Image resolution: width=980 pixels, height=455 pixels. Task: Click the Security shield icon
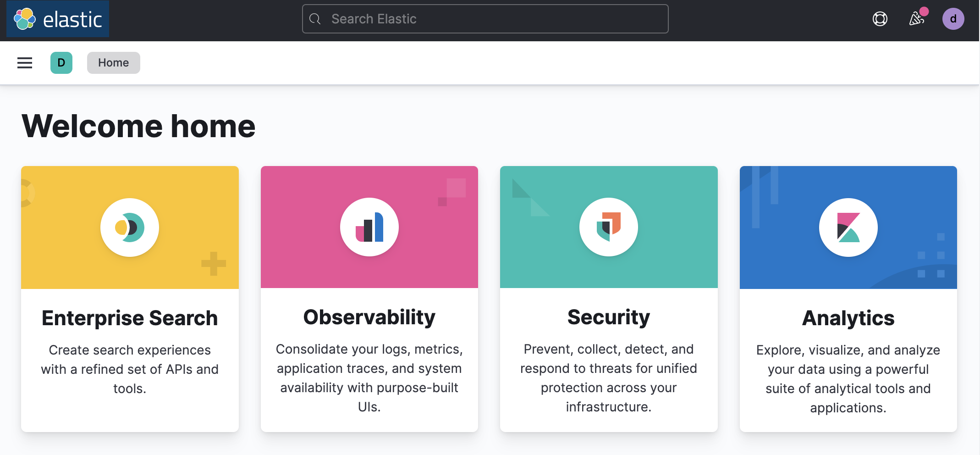pyautogui.click(x=609, y=227)
